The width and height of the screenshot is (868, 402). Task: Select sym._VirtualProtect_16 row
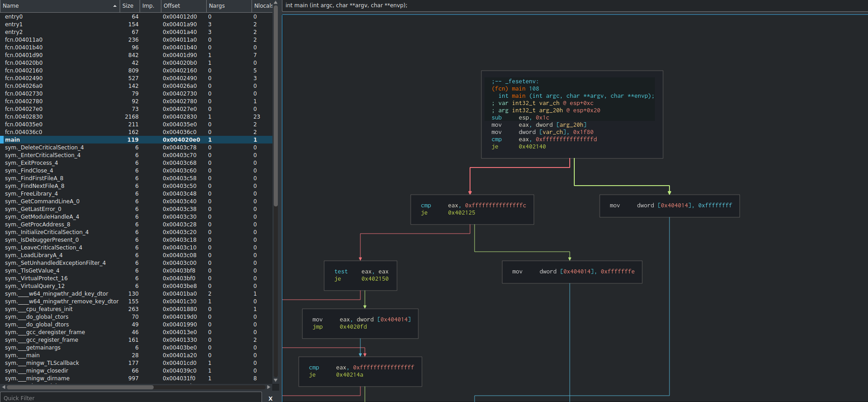tap(136, 278)
